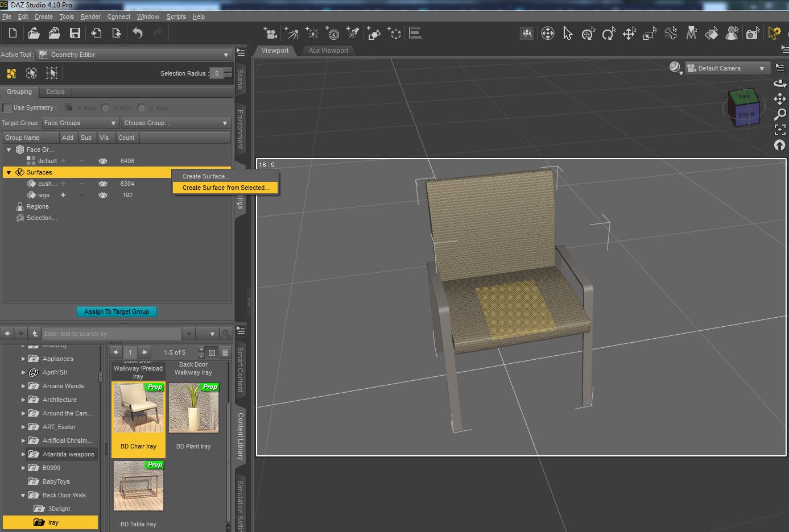The image size is (789, 532).
Task: Activate the Translate move tool
Action: pyautogui.click(x=629, y=34)
